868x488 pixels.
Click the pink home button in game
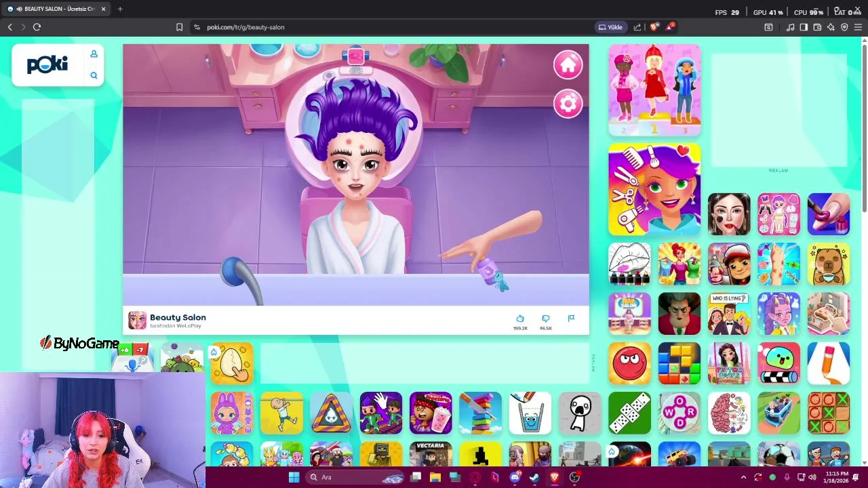coord(568,64)
